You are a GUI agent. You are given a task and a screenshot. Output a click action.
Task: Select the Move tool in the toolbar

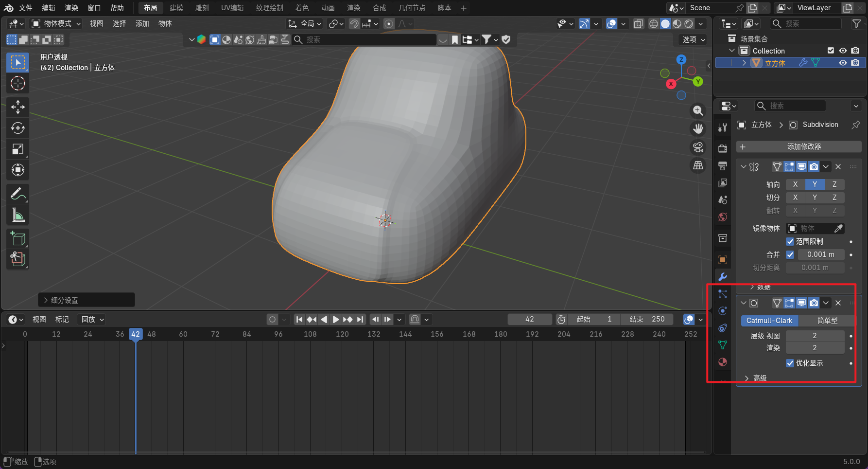tap(18, 107)
